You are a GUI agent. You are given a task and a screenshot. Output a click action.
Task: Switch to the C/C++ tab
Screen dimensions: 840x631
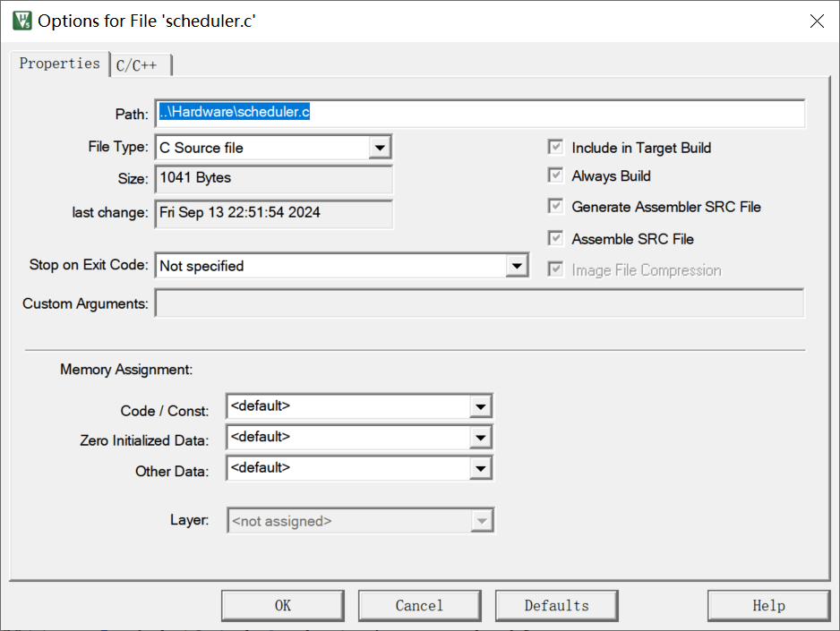141,65
